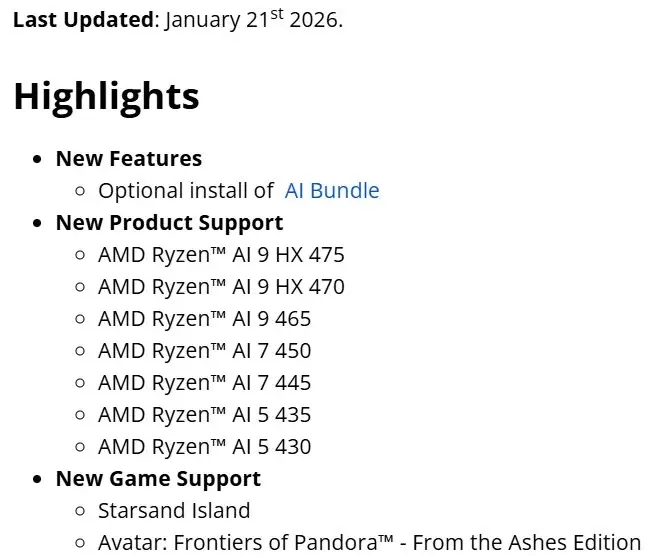Open the AI Bundle link
Image resolution: width=667 pixels, height=556 pixels.
point(332,191)
